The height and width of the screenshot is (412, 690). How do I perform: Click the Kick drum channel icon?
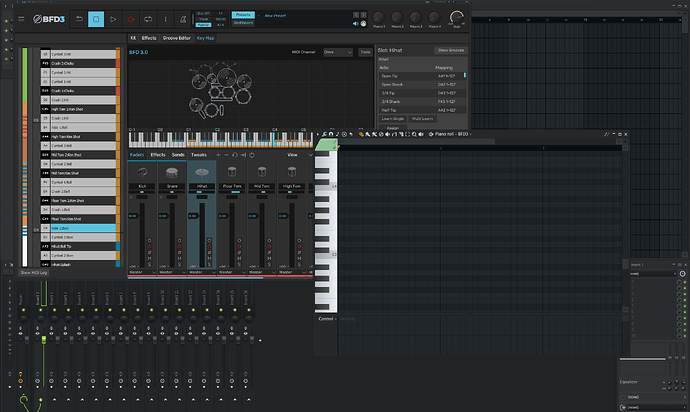tap(142, 174)
